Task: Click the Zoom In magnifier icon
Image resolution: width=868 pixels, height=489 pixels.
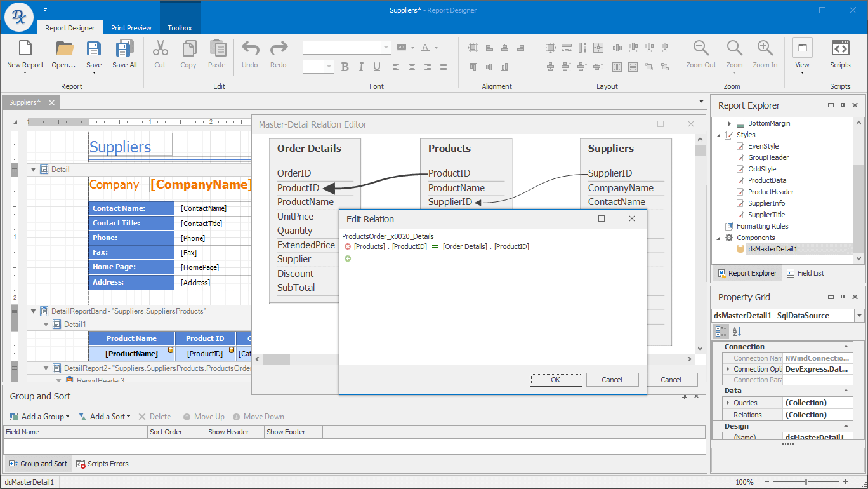Action: click(x=765, y=50)
